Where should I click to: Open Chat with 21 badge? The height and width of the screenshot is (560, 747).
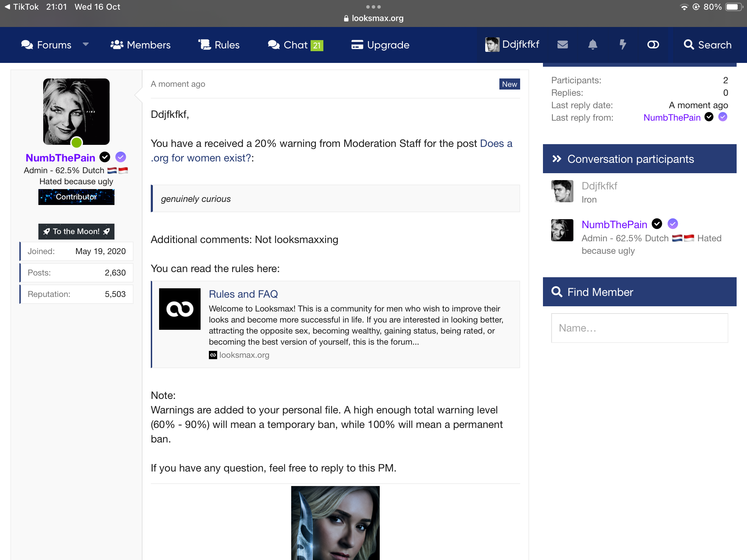point(295,45)
